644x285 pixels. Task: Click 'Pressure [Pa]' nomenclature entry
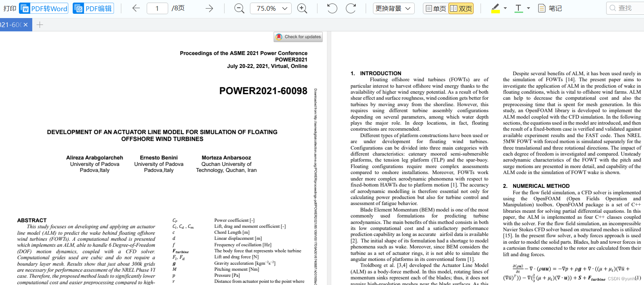tap(227, 275)
